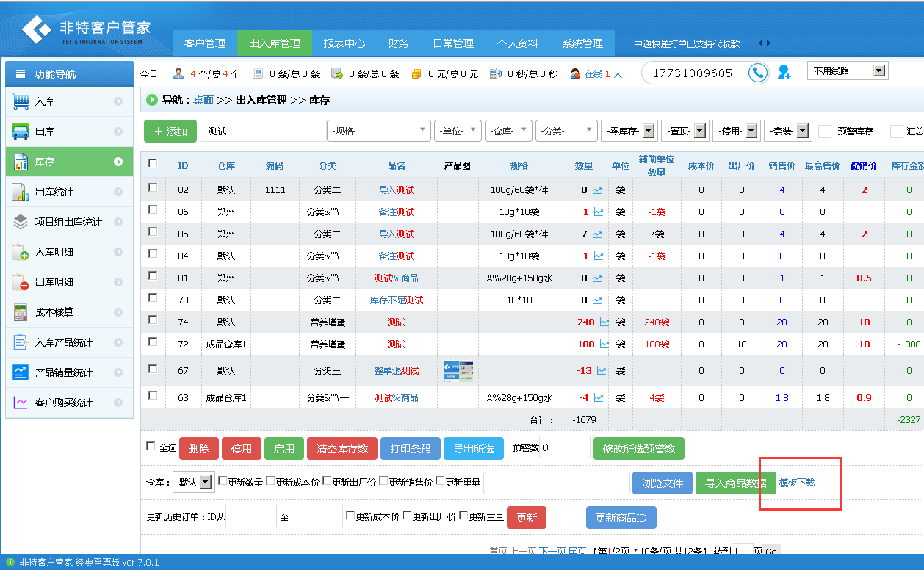
Task: Open the 不用线路 line dropdown
Action: coord(847,71)
